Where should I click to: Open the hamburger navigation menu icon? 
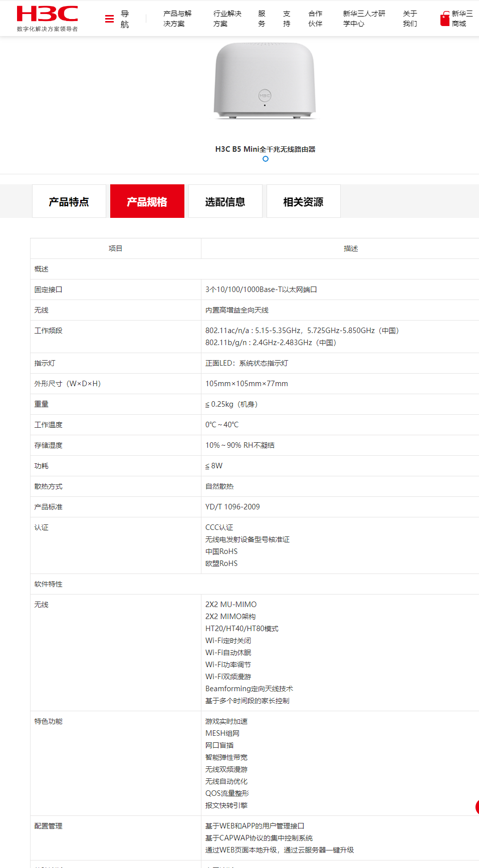(x=109, y=19)
